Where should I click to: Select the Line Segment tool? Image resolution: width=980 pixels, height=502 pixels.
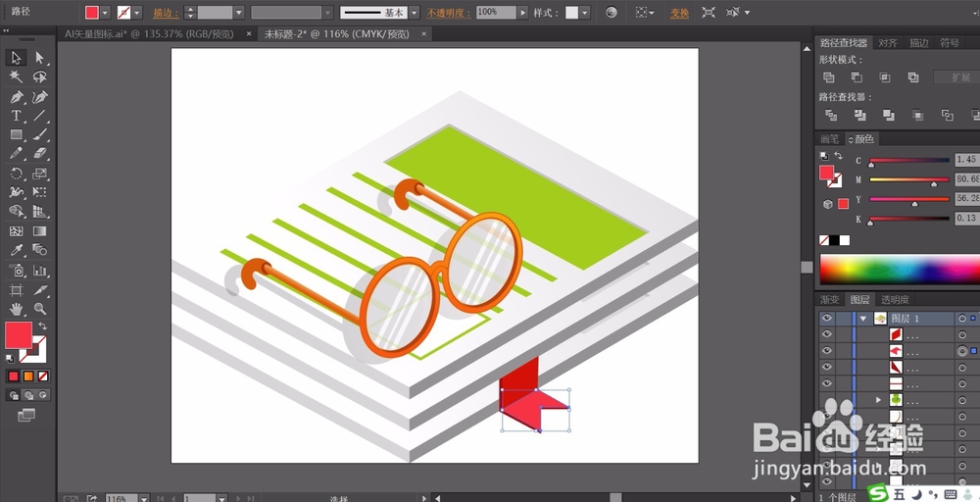[x=40, y=116]
